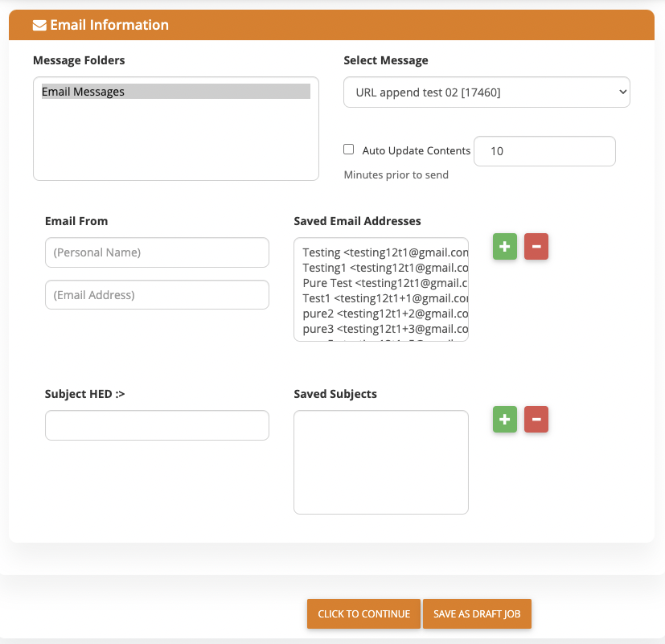Viewport: 665px width, 644px height.
Task: Click the CLICK TO CONTINUE button
Action: pos(364,614)
